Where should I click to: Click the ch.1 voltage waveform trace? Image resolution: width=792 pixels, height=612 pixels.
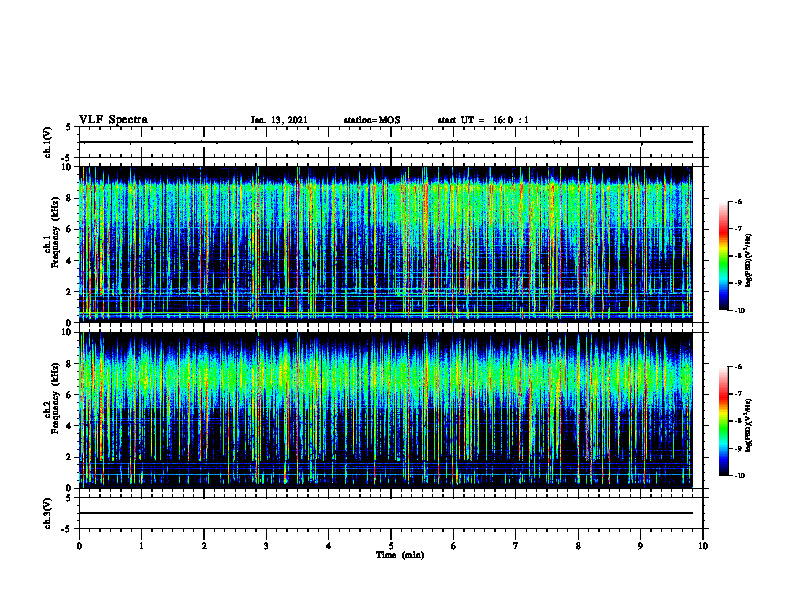point(386,142)
